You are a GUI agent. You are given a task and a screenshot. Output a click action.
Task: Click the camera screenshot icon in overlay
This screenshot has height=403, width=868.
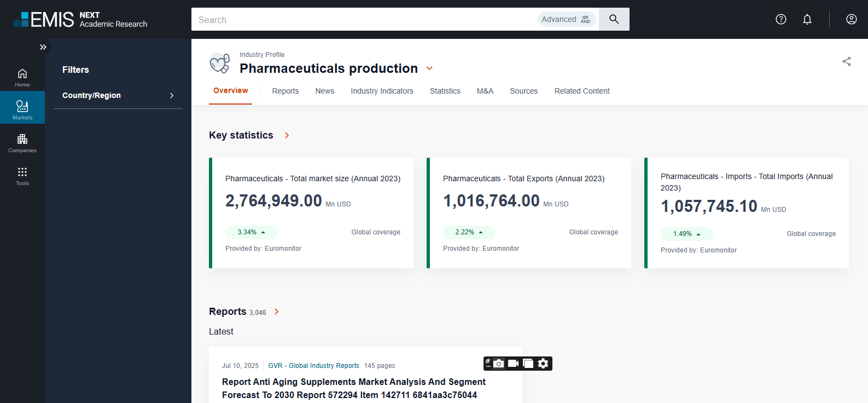coord(499,364)
